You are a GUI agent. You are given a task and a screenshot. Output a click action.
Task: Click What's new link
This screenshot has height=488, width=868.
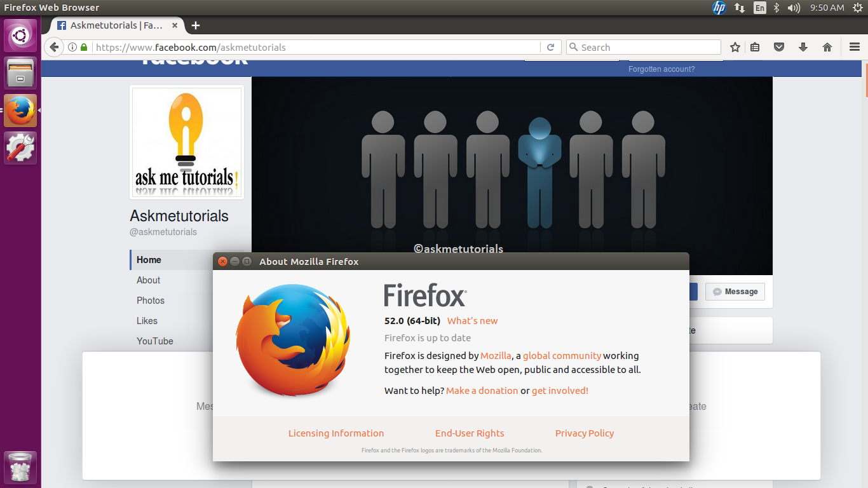pos(472,321)
